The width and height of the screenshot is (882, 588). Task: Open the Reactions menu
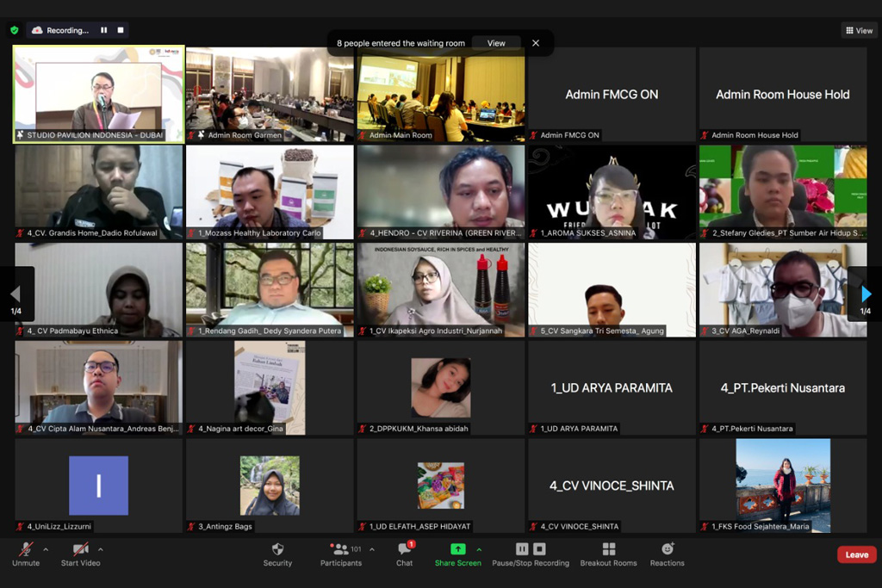(x=667, y=554)
